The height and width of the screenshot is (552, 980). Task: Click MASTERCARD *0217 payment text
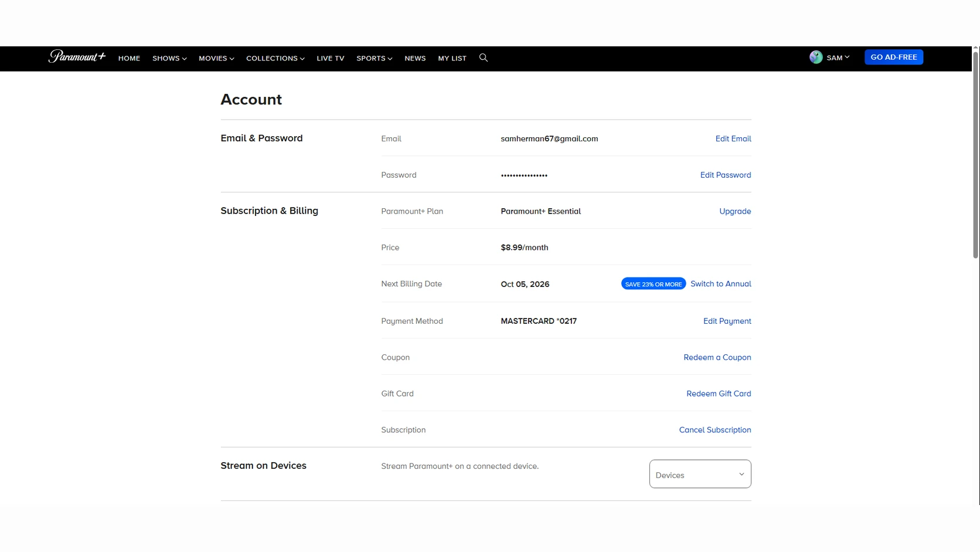tap(539, 321)
